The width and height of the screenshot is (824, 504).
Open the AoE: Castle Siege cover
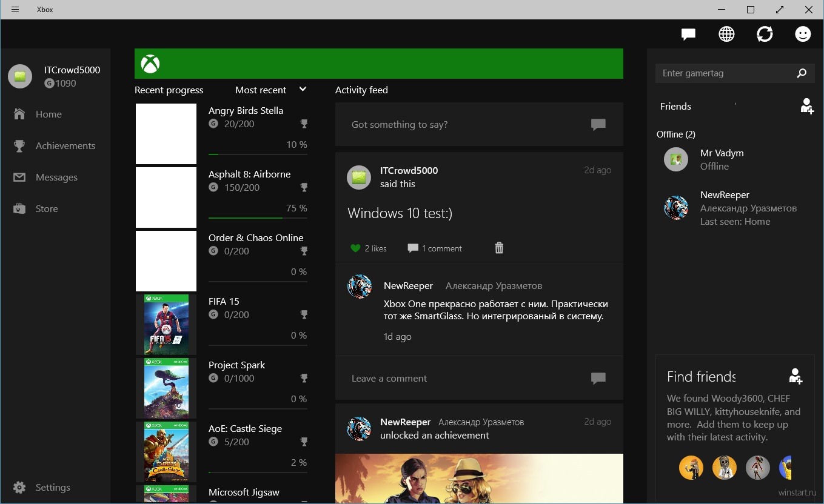pos(166,452)
